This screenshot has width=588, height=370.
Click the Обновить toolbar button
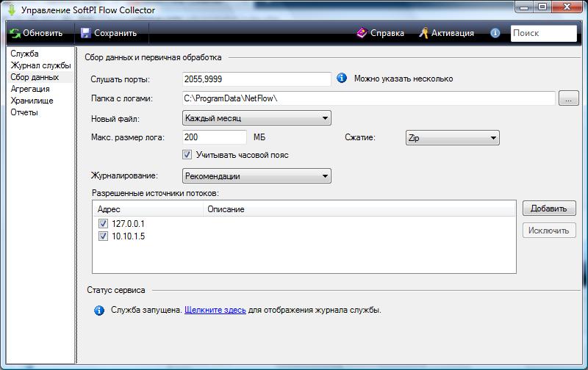(36, 33)
